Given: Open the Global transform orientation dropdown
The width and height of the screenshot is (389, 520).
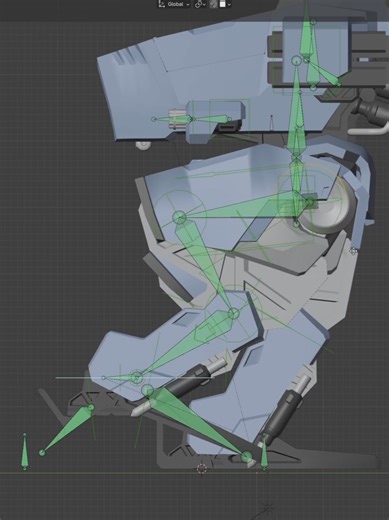Looking at the screenshot, I should tap(174, 4).
